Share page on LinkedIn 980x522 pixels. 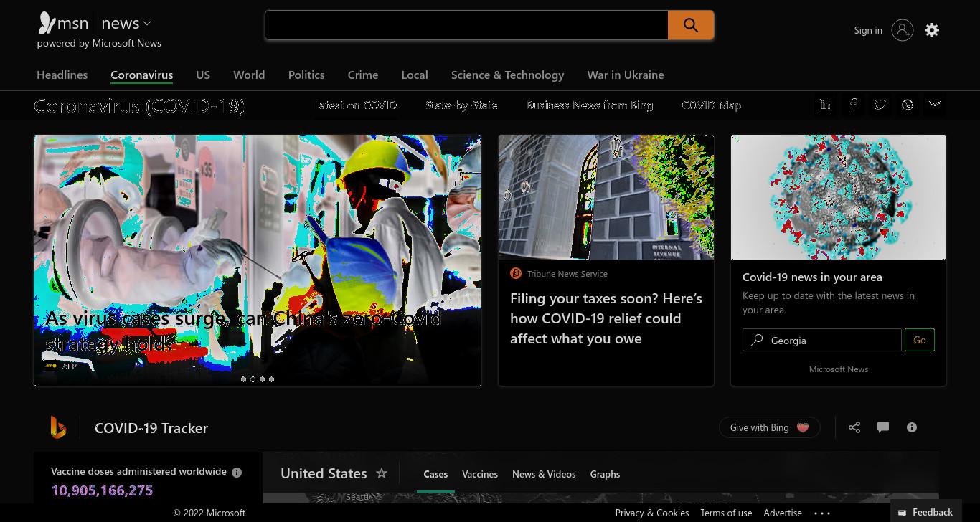pos(826,105)
